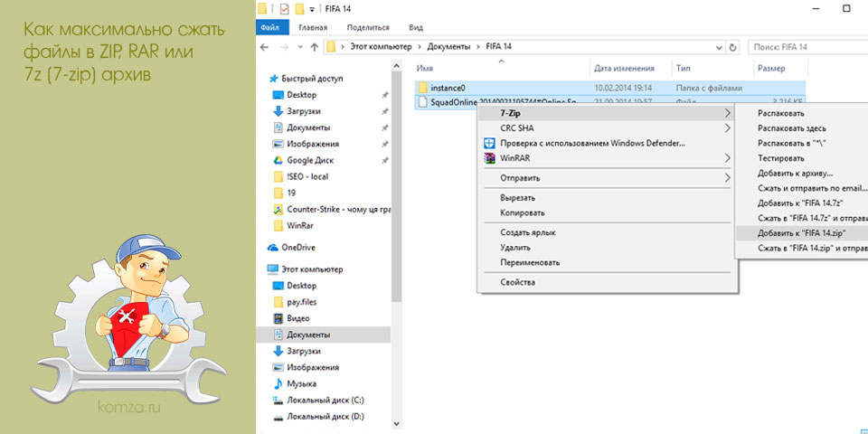Image resolution: width=868 pixels, height=434 pixels.
Task: Open the Google Диск icon in sidebar
Action: (x=278, y=161)
